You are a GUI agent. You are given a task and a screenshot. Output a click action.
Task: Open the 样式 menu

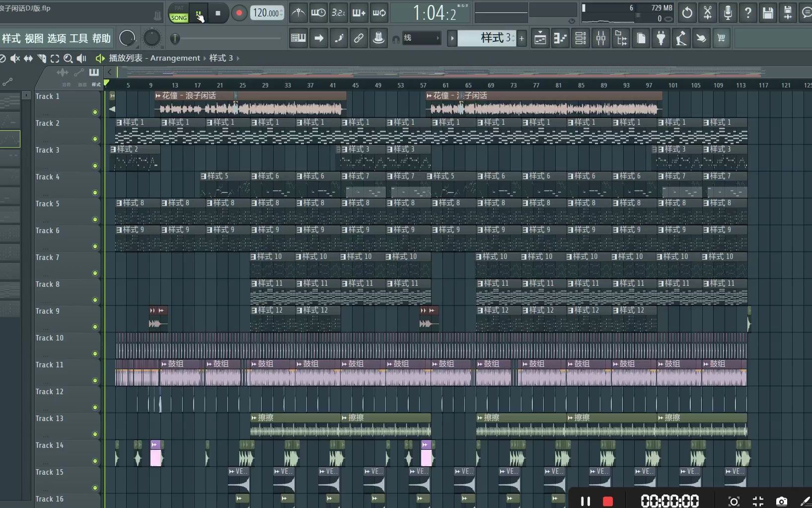point(11,38)
